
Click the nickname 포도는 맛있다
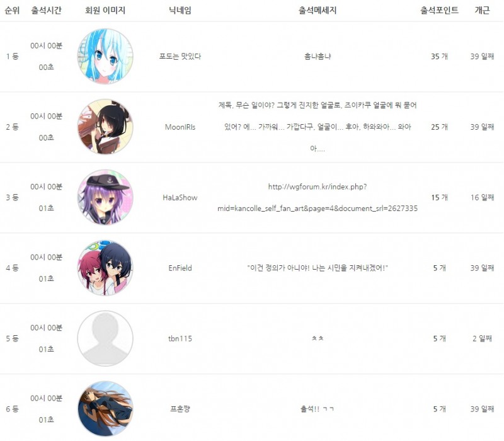click(180, 56)
